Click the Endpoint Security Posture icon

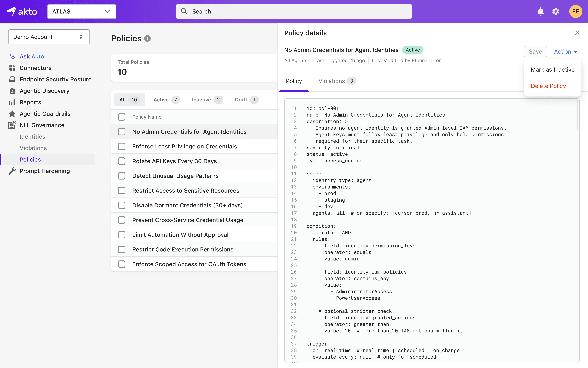tap(12, 79)
